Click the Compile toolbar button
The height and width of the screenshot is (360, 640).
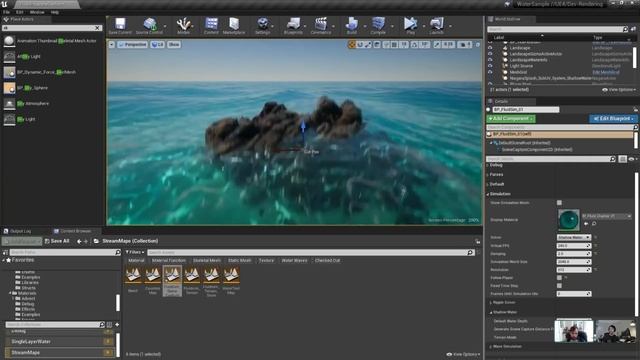(378, 26)
